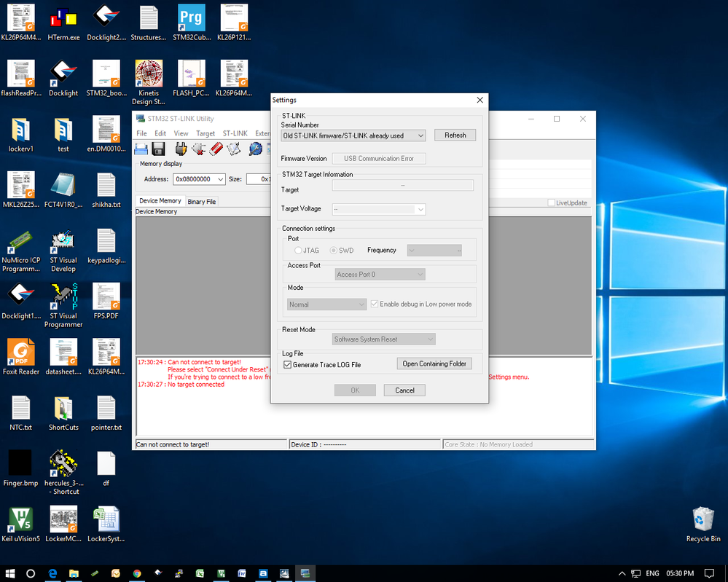Open the Frequency dropdown
This screenshot has height=582, width=728.
coord(434,251)
